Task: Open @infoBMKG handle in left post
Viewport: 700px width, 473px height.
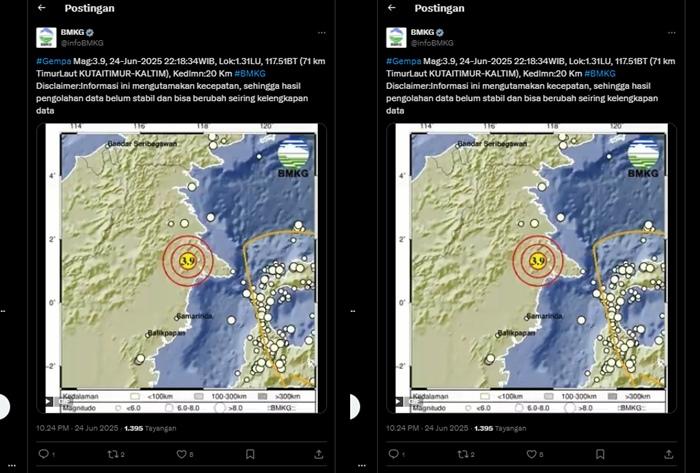Action: pos(82,43)
